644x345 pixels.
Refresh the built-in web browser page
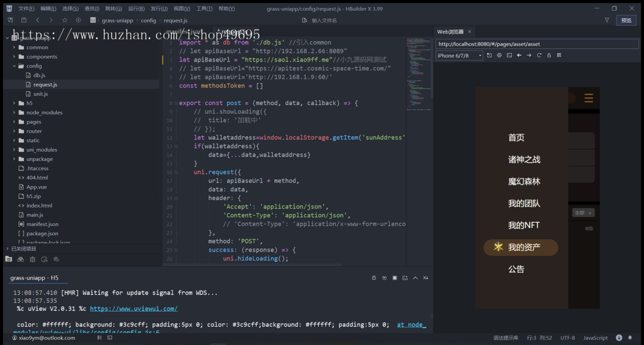pyautogui.click(x=539, y=55)
